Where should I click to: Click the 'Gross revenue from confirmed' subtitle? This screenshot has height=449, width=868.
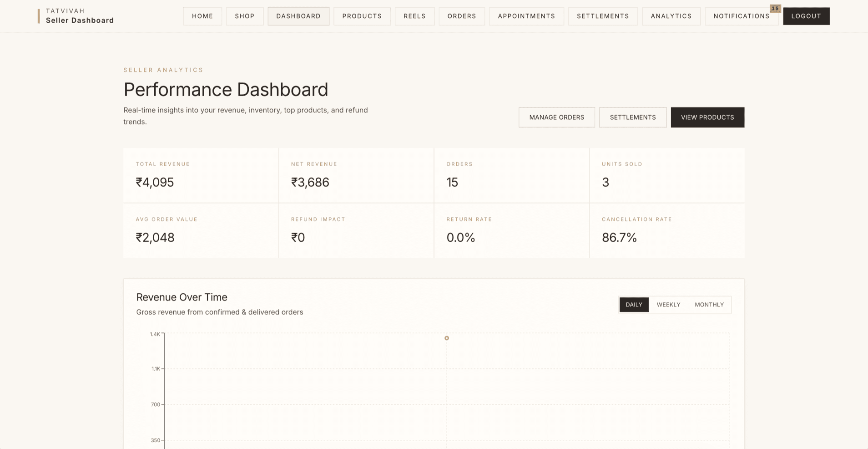pyautogui.click(x=220, y=312)
